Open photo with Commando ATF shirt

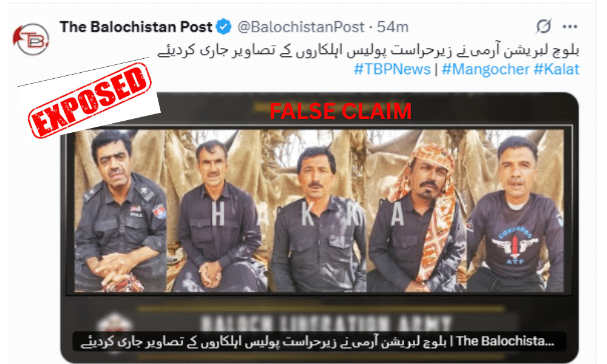515,211
